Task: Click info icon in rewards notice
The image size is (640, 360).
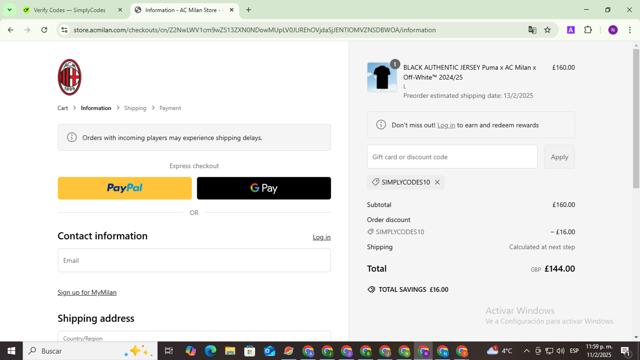Action: (x=381, y=125)
